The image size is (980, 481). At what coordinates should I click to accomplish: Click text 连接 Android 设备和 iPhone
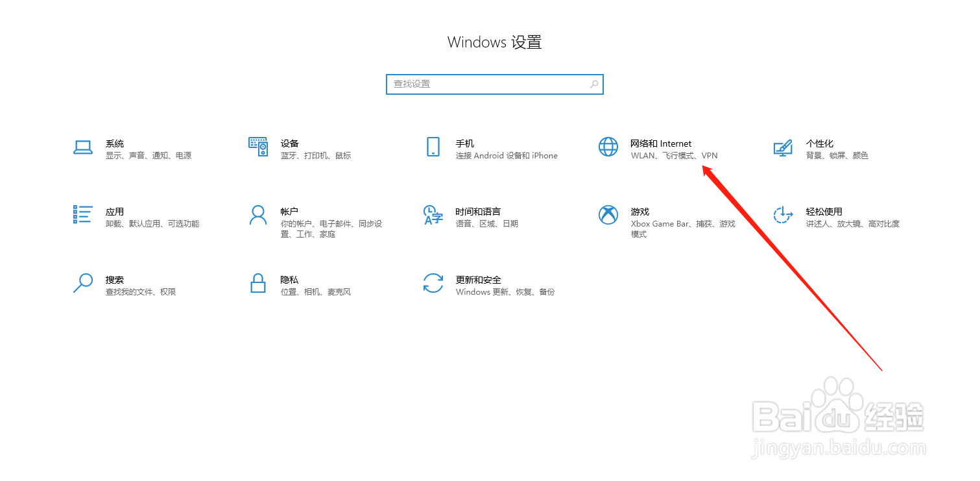click(x=507, y=156)
